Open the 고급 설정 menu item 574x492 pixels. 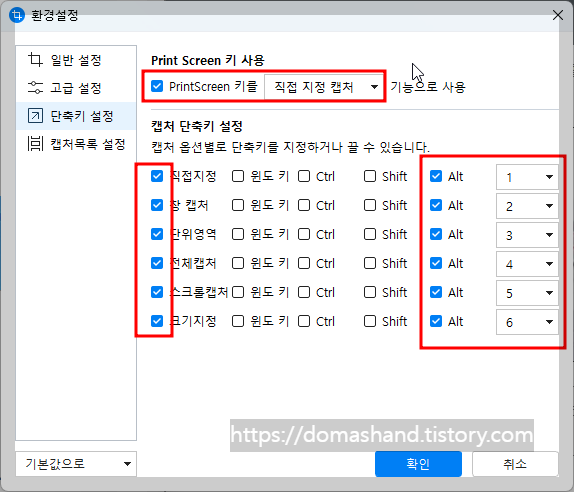pyautogui.click(x=76, y=88)
